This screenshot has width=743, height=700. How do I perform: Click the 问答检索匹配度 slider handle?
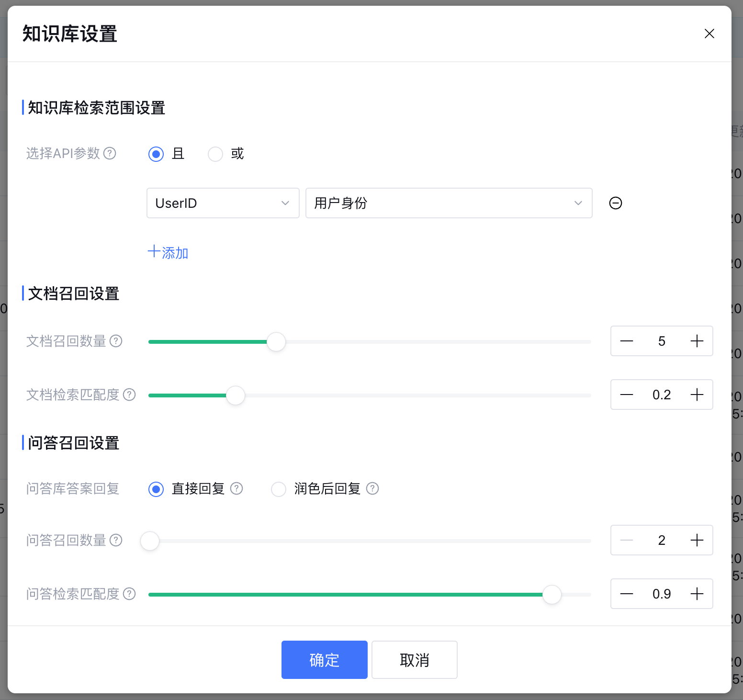point(552,595)
